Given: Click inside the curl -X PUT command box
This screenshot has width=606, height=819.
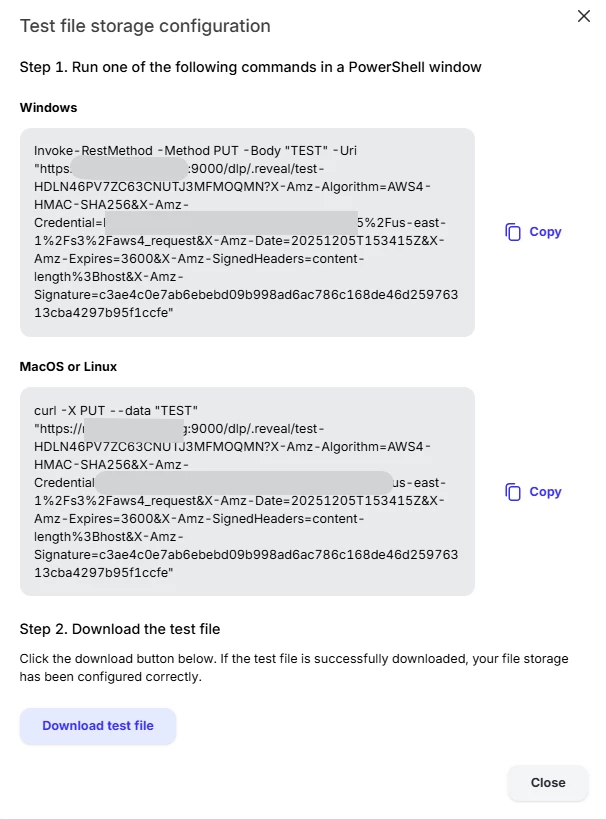Looking at the screenshot, I should click(x=247, y=492).
